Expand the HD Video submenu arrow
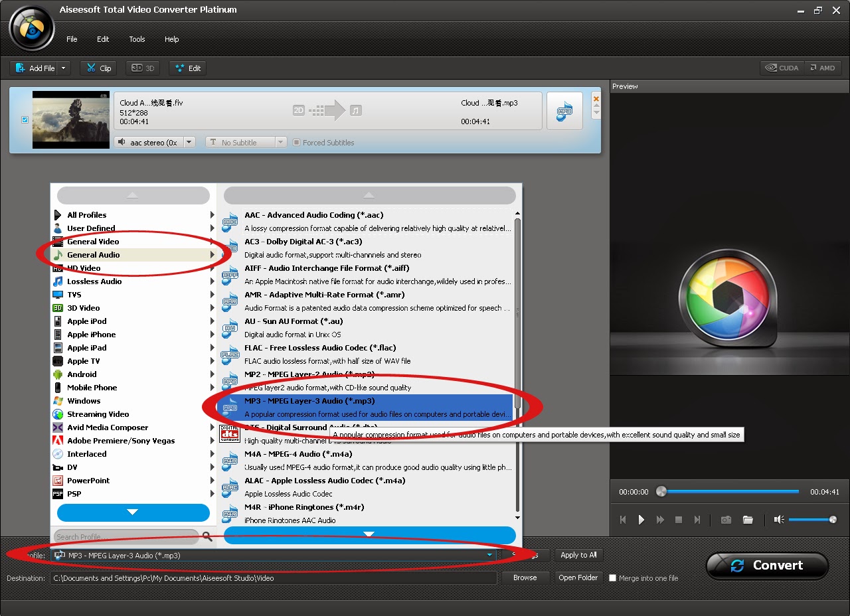The height and width of the screenshot is (616, 850). pyautogui.click(x=212, y=268)
